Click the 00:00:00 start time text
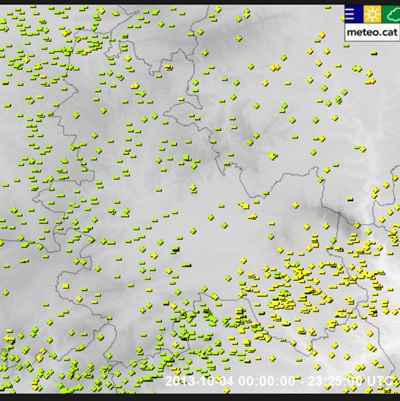 pos(266,381)
